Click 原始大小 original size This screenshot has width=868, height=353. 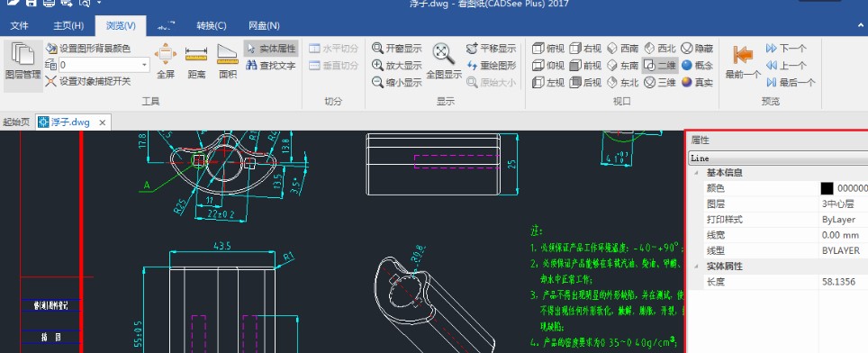point(491,83)
